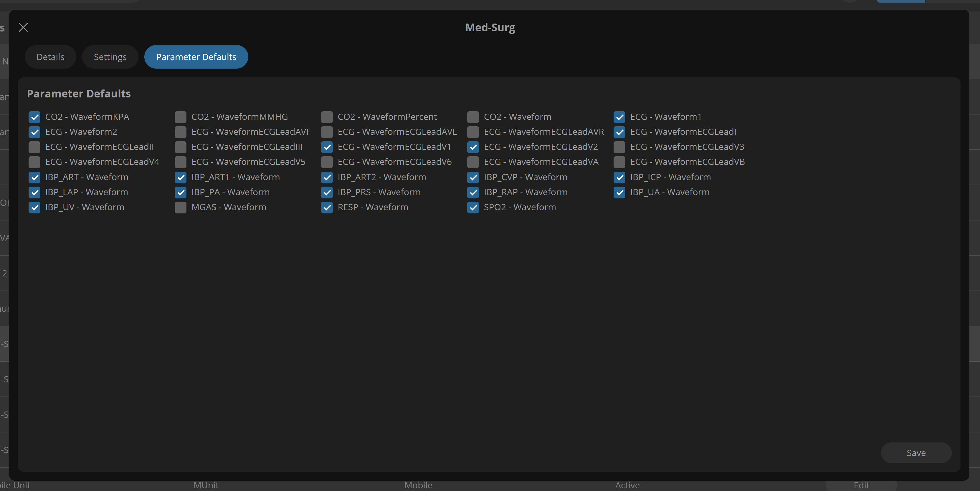Uncheck IBP_UV - Waveform
This screenshot has height=491, width=980.
(x=35, y=207)
